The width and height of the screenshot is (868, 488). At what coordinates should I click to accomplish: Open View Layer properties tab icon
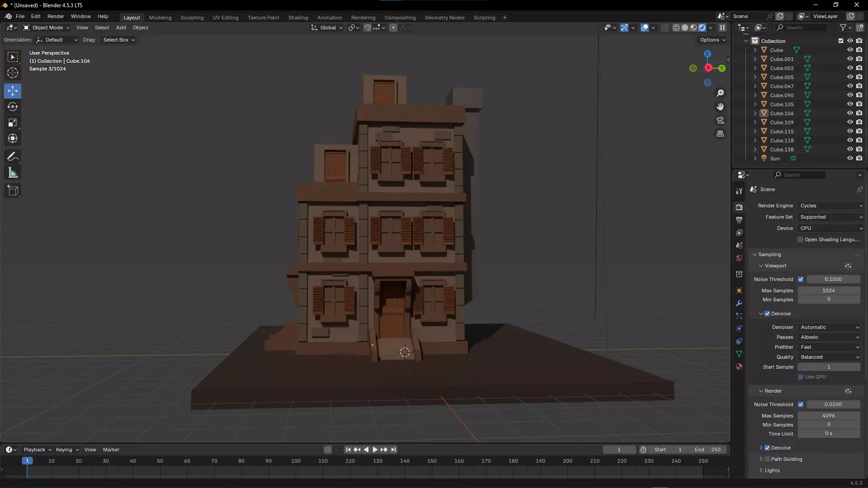click(x=739, y=233)
